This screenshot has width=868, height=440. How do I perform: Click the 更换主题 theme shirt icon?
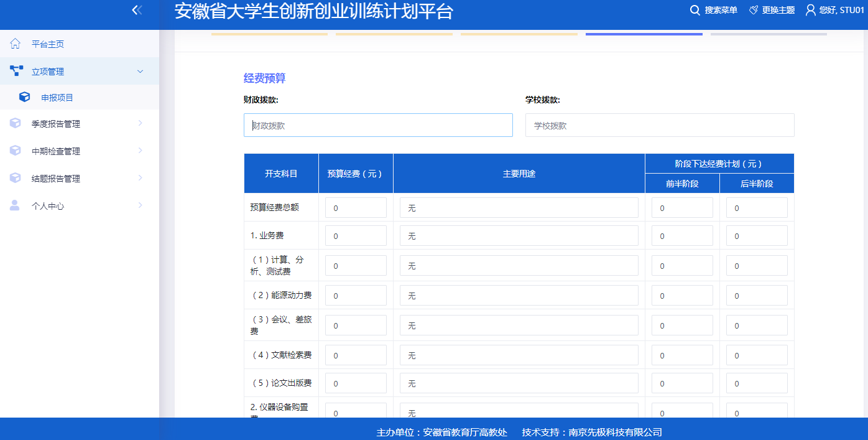click(x=754, y=10)
